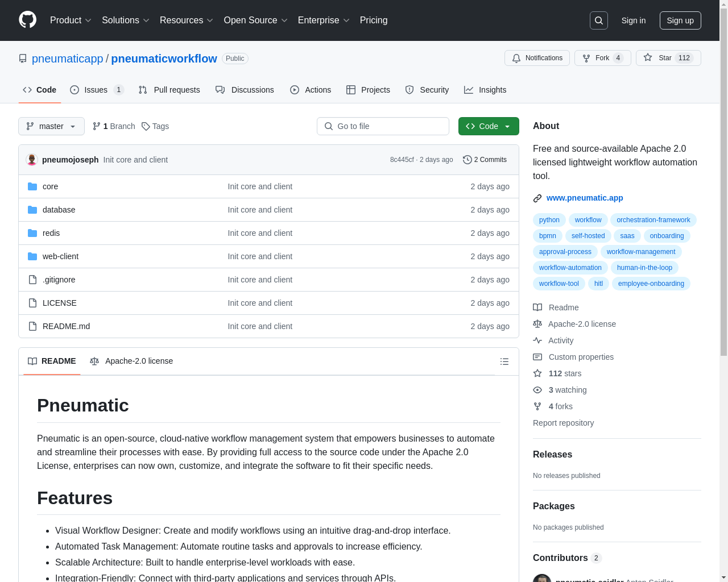Open the core folder
Viewport: 728px width, 582px height.
(50, 186)
